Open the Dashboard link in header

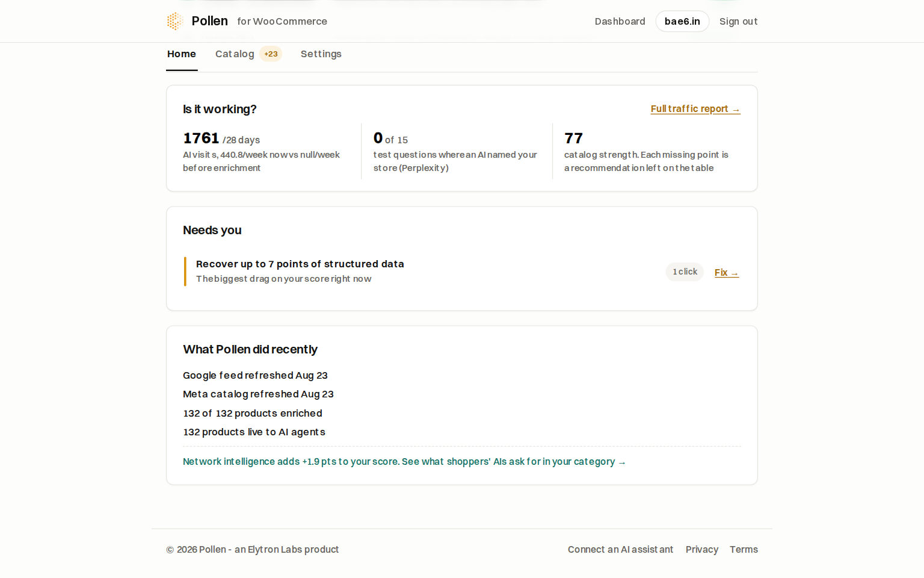620,21
